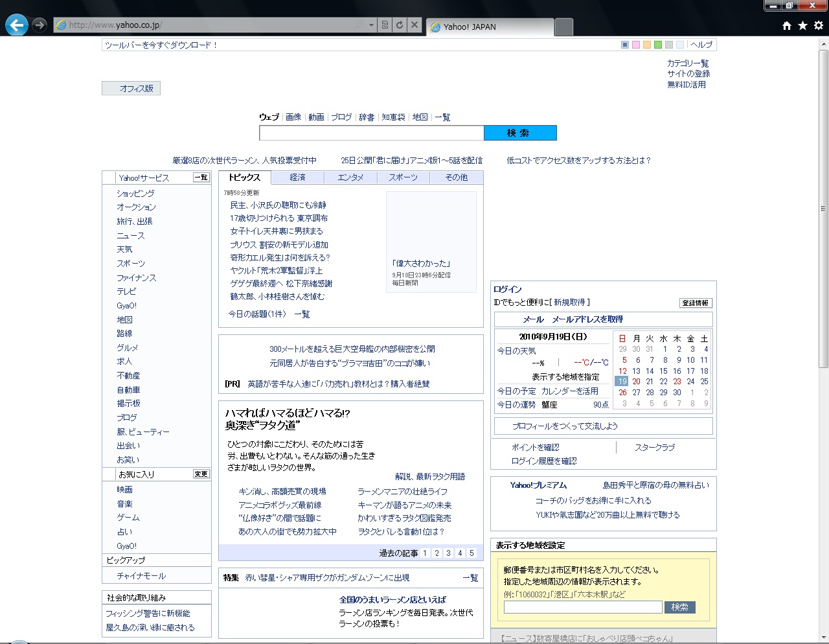Image resolution: width=829 pixels, height=644 pixels.
Task: Click the compatibility view icon in address bar
Action: (x=385, y=25)
